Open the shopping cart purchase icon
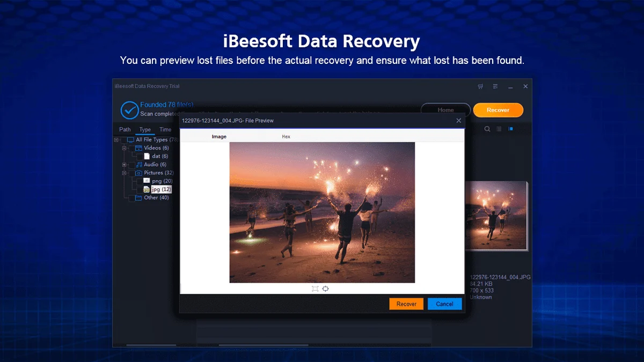 480,86
